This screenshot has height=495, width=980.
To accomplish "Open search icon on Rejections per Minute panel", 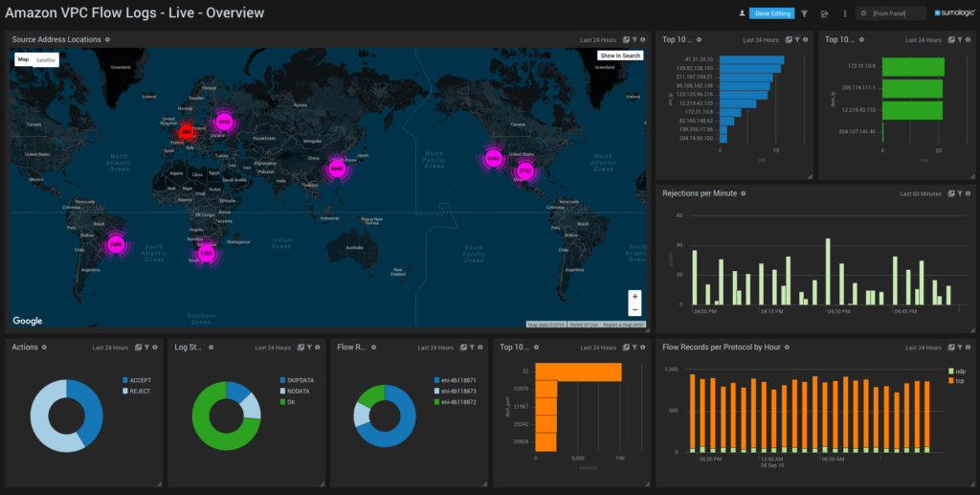I will [951, 193].
